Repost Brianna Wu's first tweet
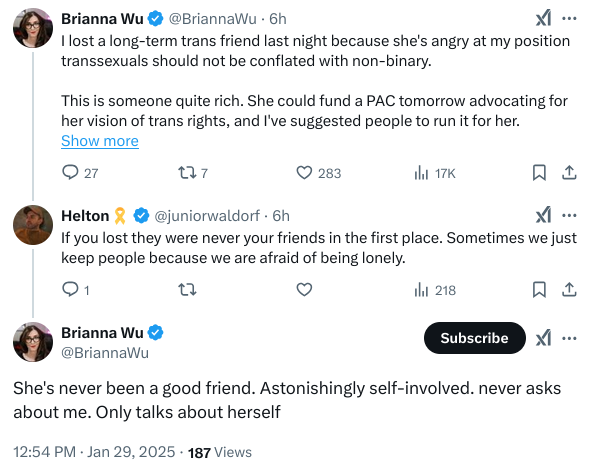Viewport: 592px width, 467px height. click(x=193, y=173)
